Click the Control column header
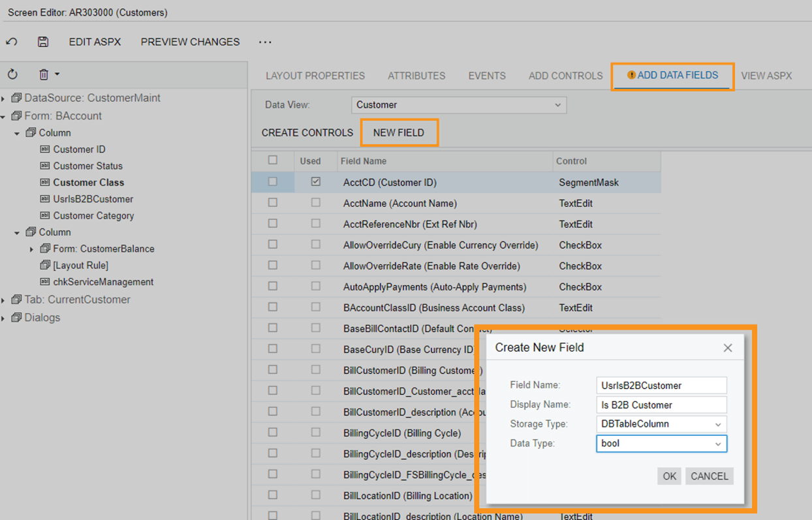 point(606,161)
